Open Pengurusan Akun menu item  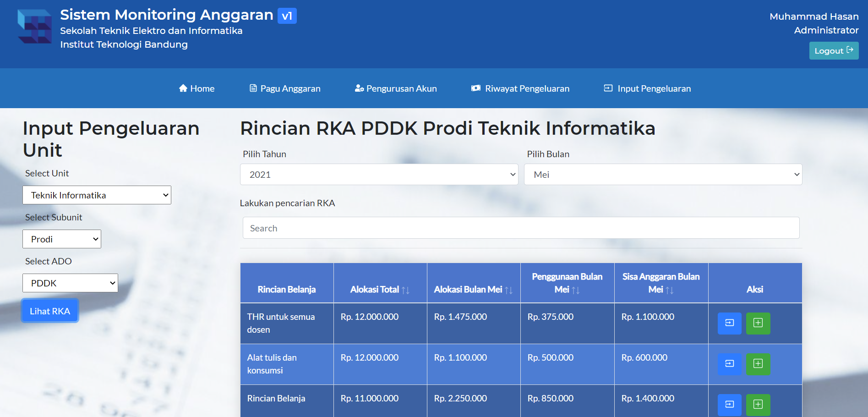pos(396,88)
